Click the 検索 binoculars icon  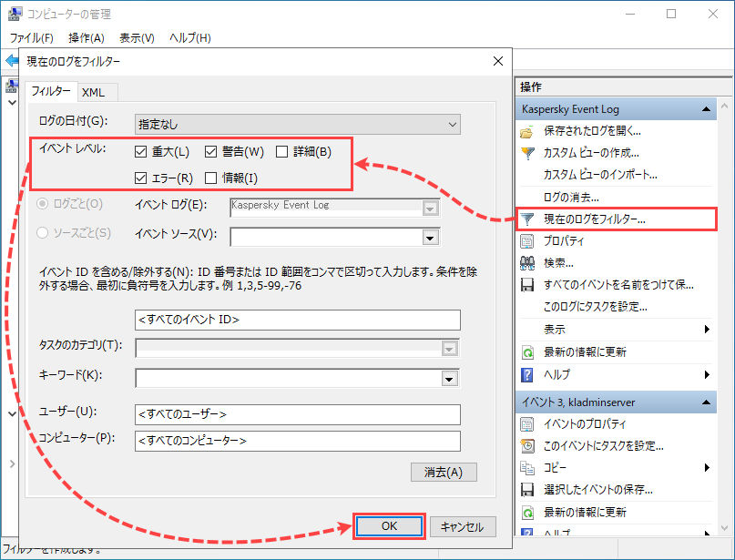(526, 263)
